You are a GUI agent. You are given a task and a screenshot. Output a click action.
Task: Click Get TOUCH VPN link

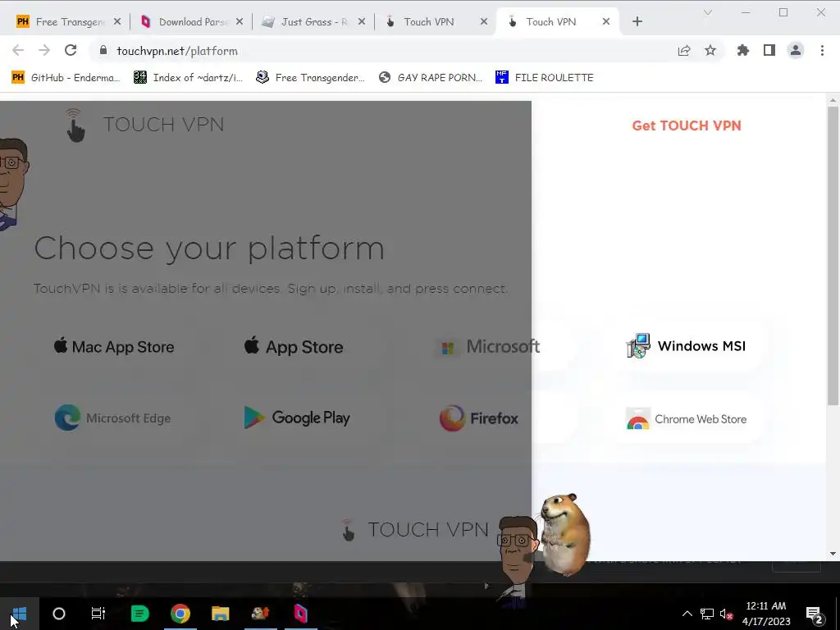[687, 126]
